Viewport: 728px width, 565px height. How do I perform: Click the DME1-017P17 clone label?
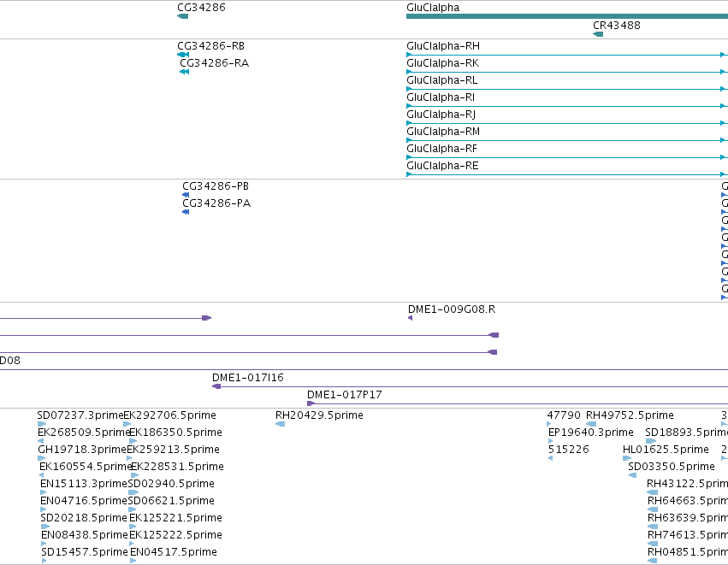(x=344, y=395)
